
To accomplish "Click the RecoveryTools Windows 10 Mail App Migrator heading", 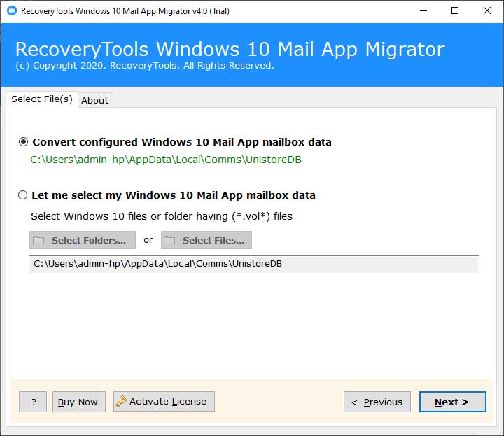I will tap(230, 49).
